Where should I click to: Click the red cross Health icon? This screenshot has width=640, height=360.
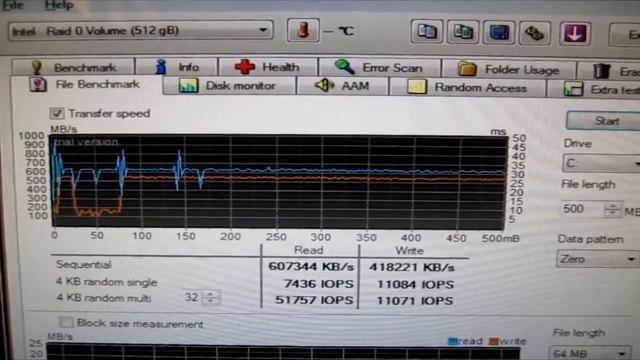pos(245,67)
